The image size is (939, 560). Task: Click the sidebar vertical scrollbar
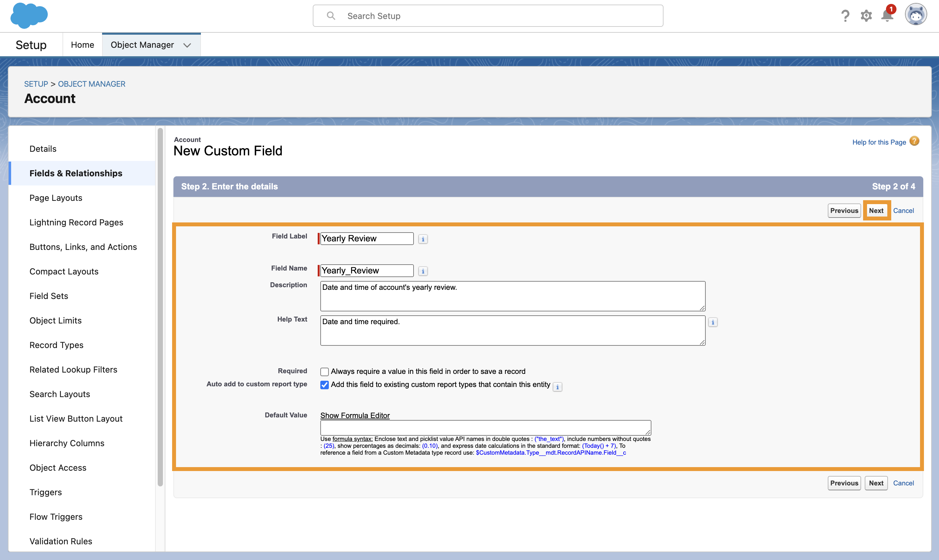point(160,307)
